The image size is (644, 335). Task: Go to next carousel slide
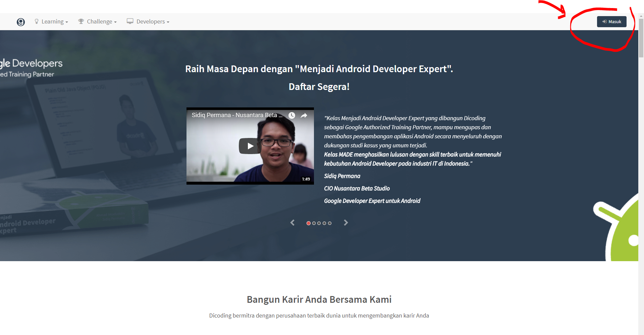(346, 223)
